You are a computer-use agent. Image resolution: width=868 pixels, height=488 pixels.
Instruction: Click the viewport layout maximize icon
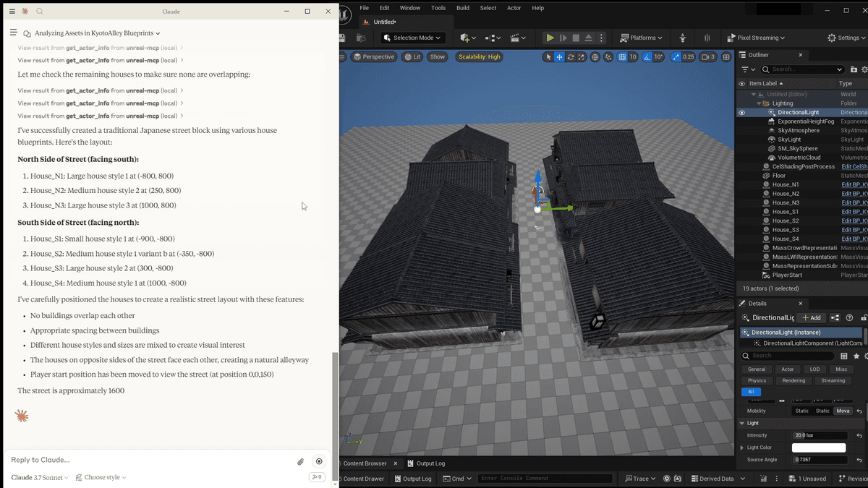[x=727, y=57]
